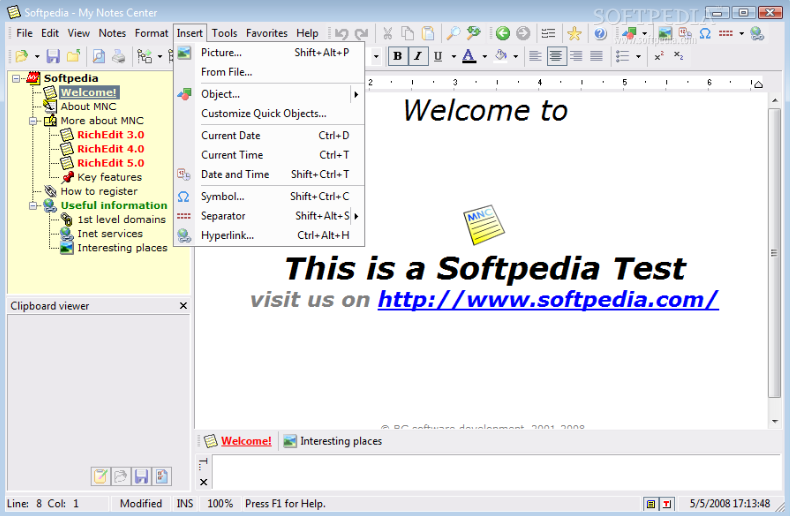Select Current Date from the Insert menu

tap(269, 136)
